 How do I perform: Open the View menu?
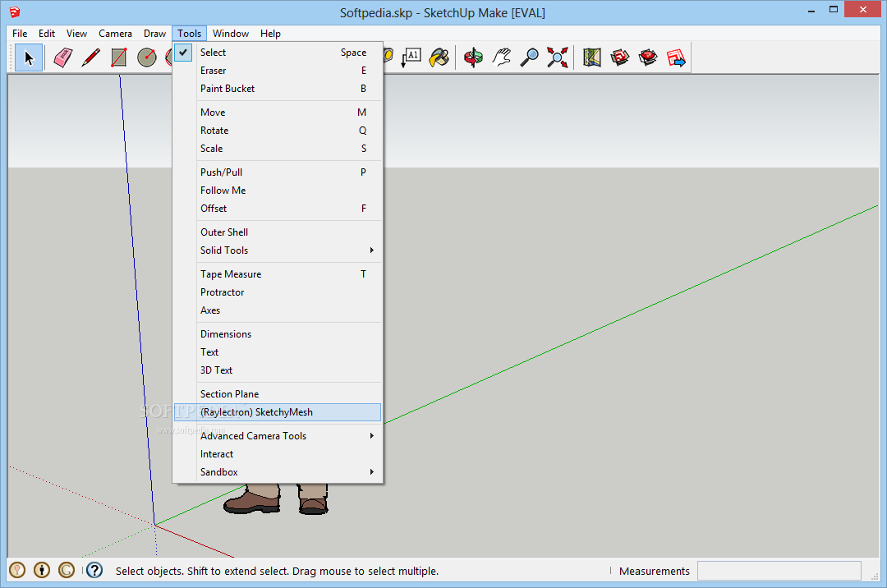click(76, 34)
